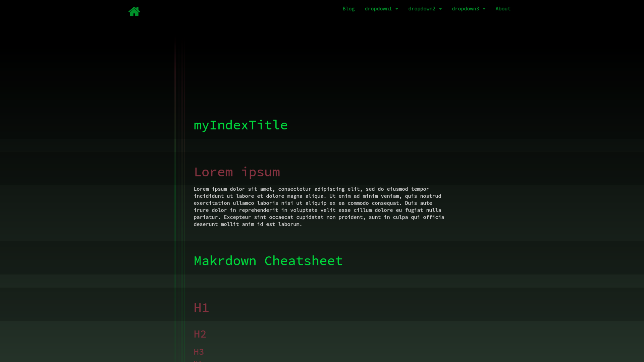This screenshot has width=644, height=362.
Task: Open the Blog page link
Action: (348, 9)
